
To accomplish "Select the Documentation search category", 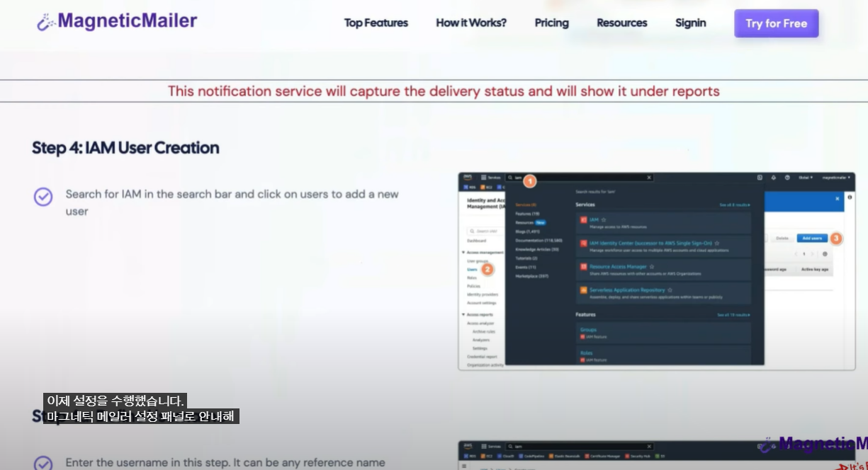I will (x=539, y=241).
